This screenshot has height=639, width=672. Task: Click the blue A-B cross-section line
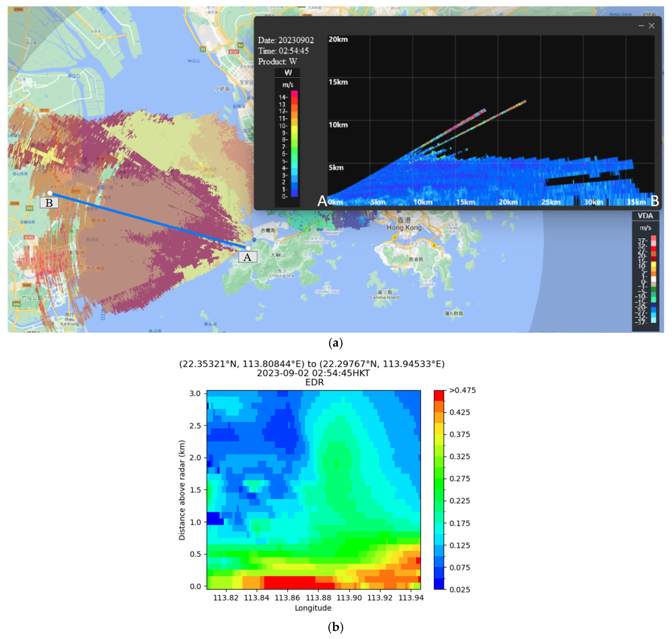[149, 220]
